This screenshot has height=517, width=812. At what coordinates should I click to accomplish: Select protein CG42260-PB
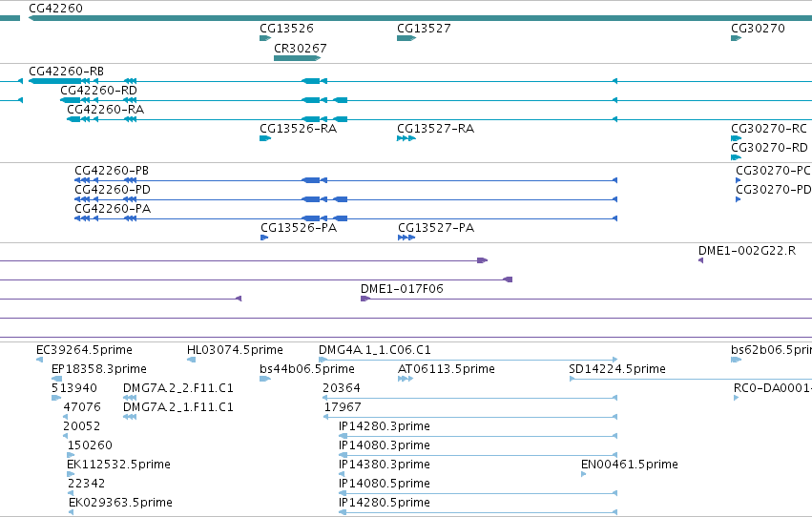[346, 180]
